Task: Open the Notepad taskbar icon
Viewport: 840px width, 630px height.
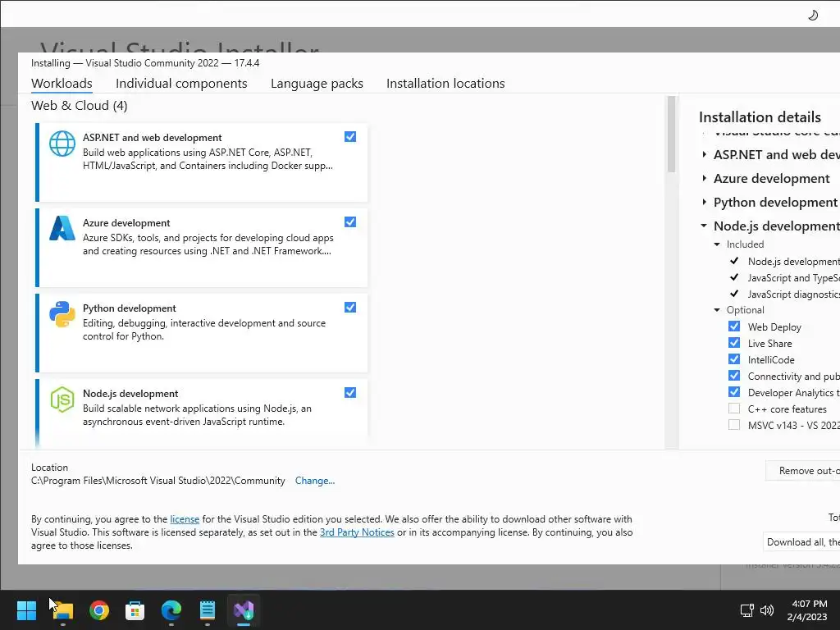Action: pos(208,609)
